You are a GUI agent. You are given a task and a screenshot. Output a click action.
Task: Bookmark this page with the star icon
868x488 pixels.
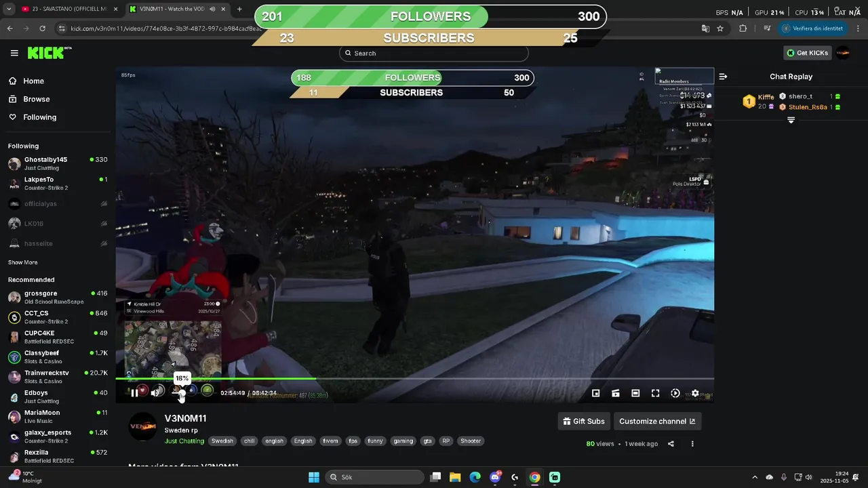(x=720, y=28)
